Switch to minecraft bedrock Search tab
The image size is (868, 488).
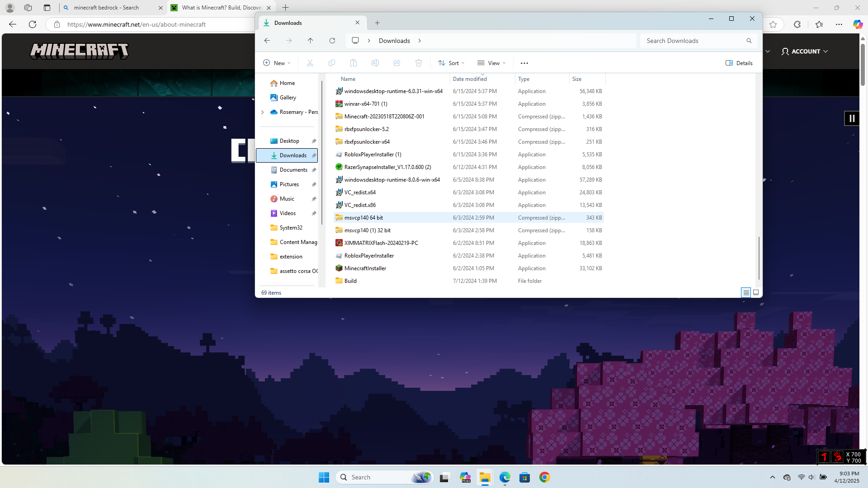pyautogui.click(x=113, y=8)
